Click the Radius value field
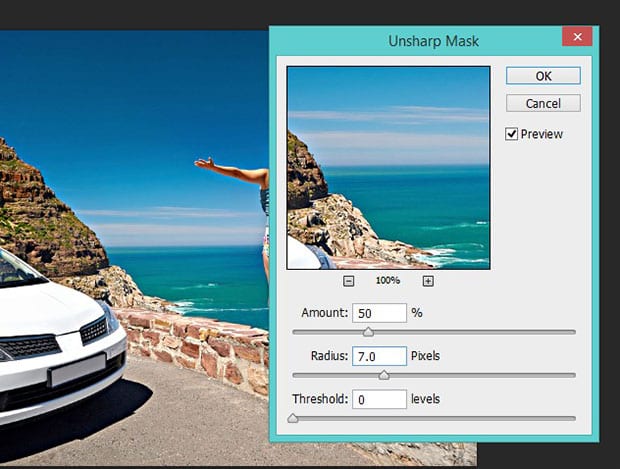This screenshot has height=469, width=620. point(379,356)
